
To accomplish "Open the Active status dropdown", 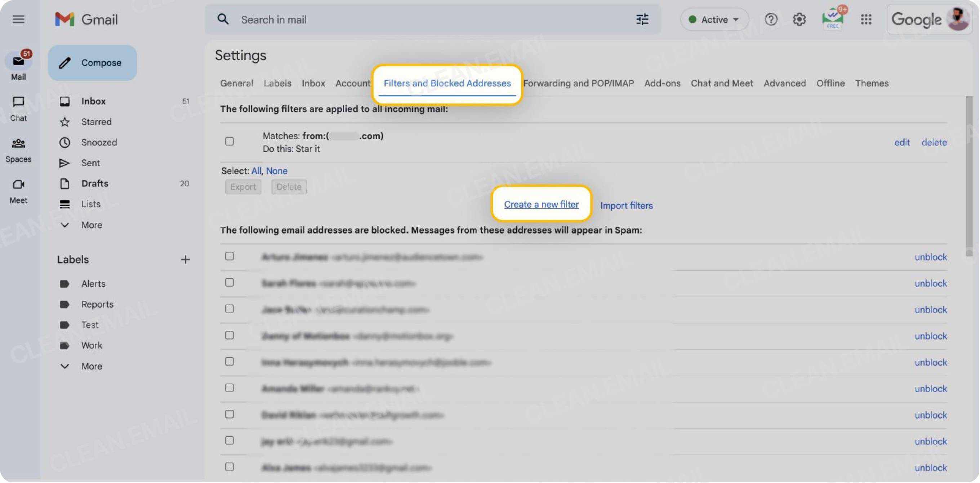I will click(x=714, y=19).
